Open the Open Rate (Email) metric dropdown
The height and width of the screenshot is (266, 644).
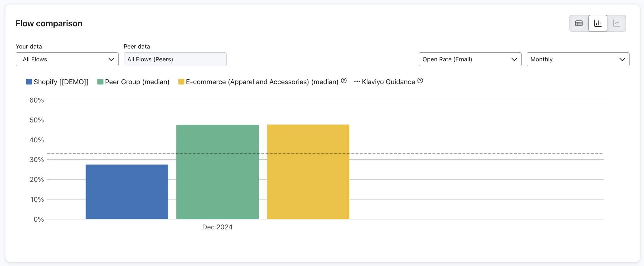470,59
